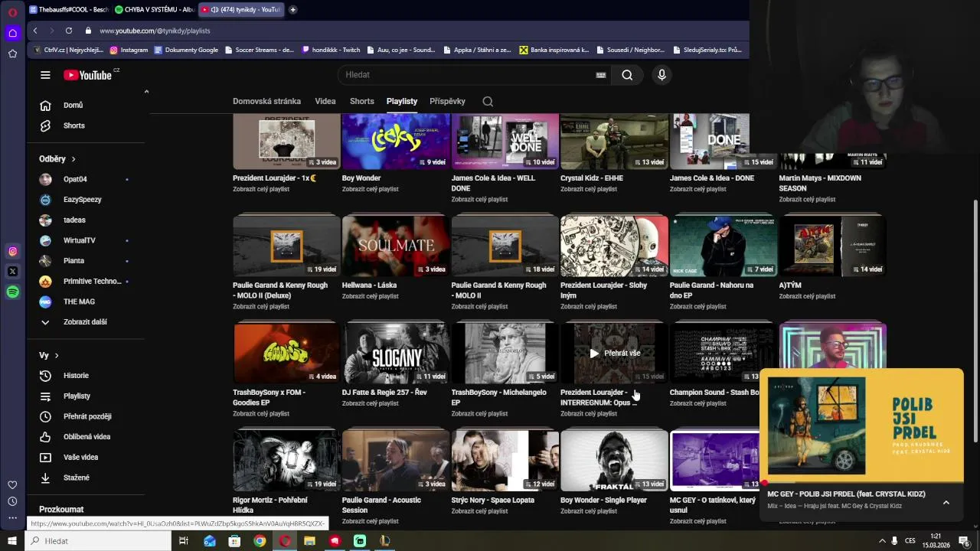Open Zobrazit celý playlist under Boy Wonder
Image resolution: width=980 pixels, height=551 pixels.
coord(371,189)
